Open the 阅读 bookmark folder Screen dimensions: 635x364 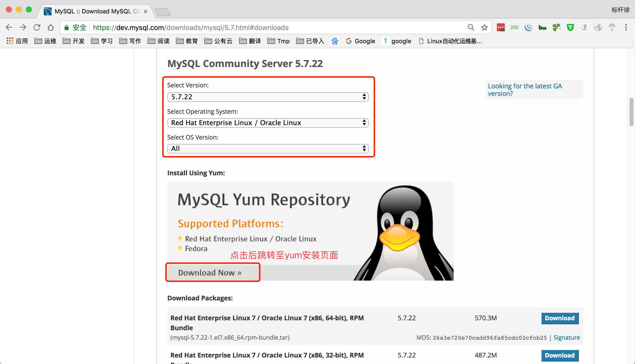pos(159,41)
